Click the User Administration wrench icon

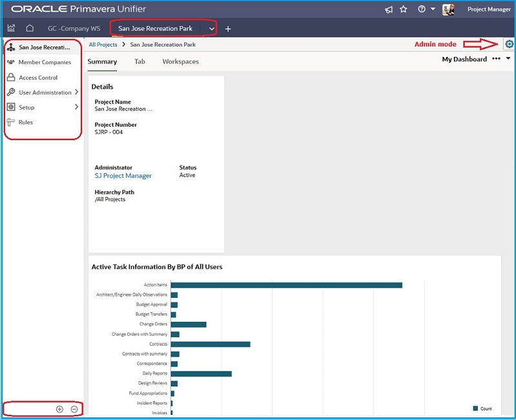pyautogui.click(x=11, y=92)
